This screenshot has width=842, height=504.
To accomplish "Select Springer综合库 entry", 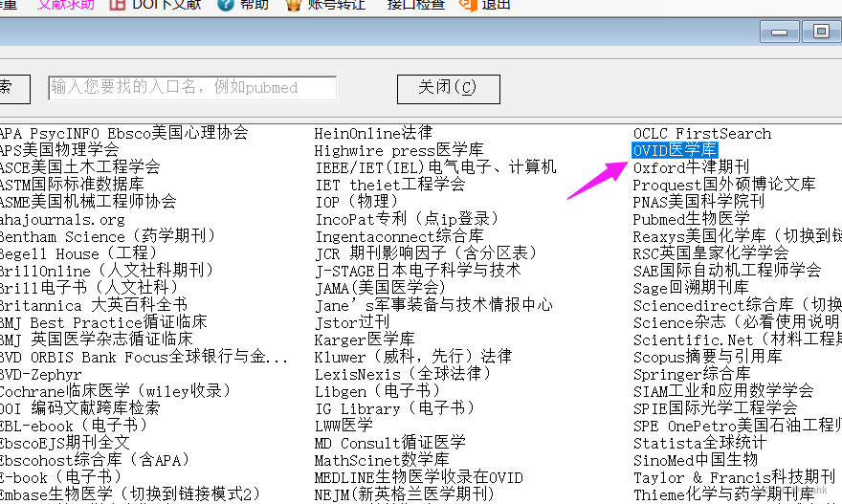I will pyautogui.click(x=692, y=374).
